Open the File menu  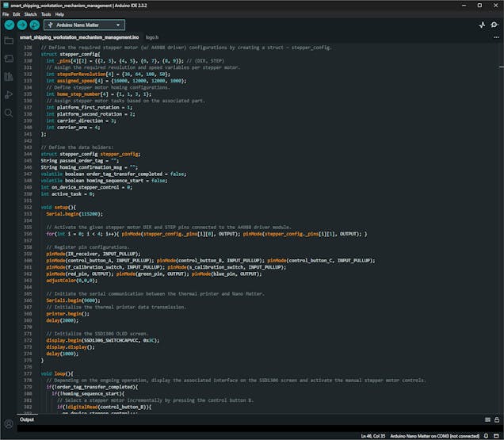[6, 14]
